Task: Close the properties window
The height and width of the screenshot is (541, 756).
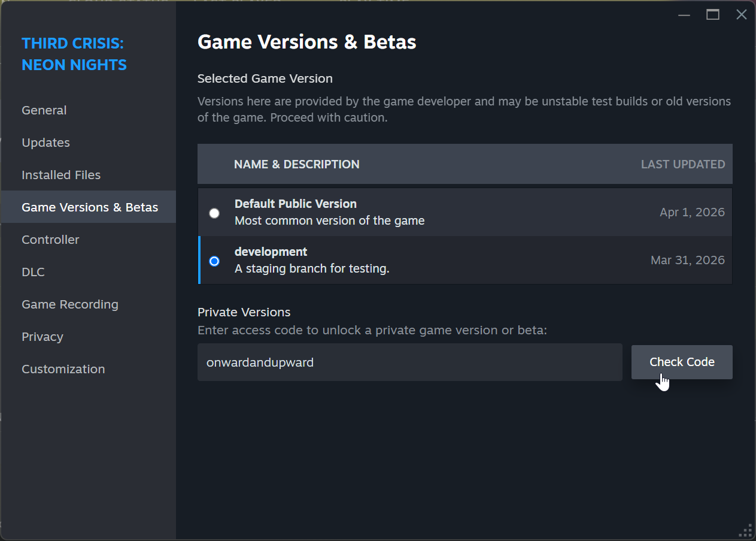Action: pyautogui.click(x=741, y=15)
